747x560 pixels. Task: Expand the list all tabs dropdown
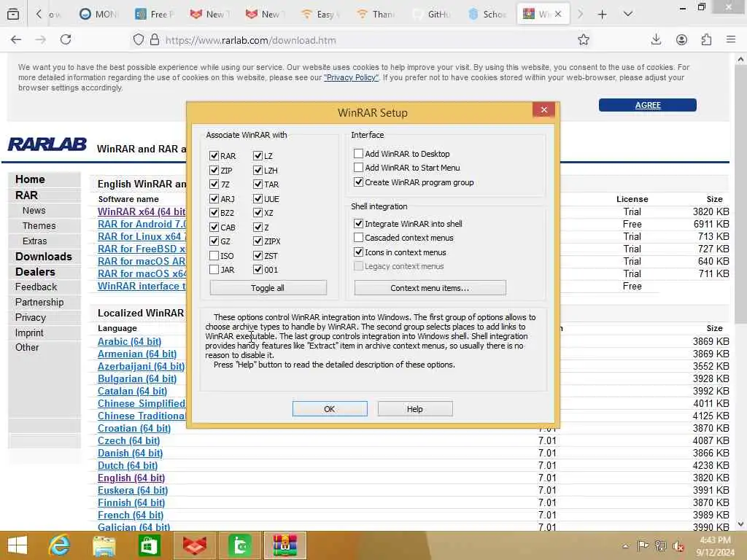coord(628,14)
